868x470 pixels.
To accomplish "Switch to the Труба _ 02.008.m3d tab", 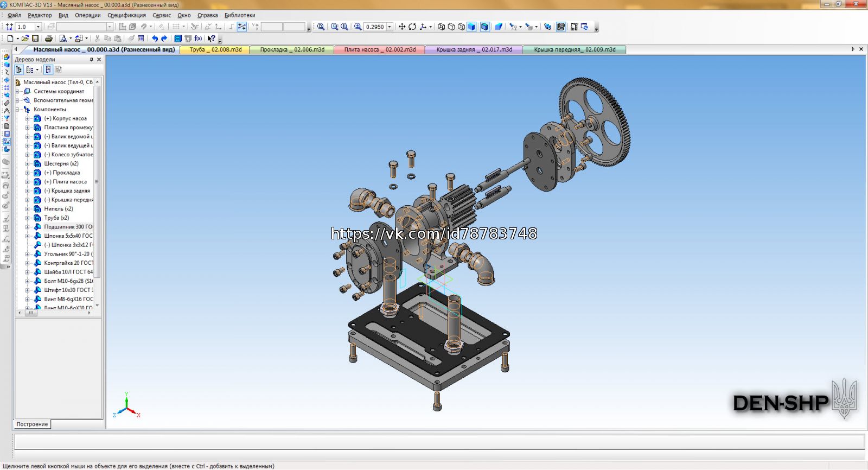I will click(215, 49).
